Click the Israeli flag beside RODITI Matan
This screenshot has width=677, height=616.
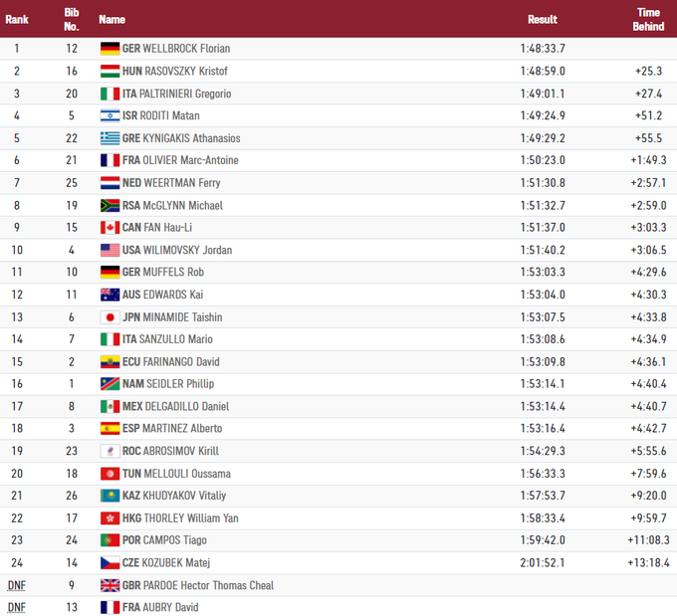[x=110, y=115]
